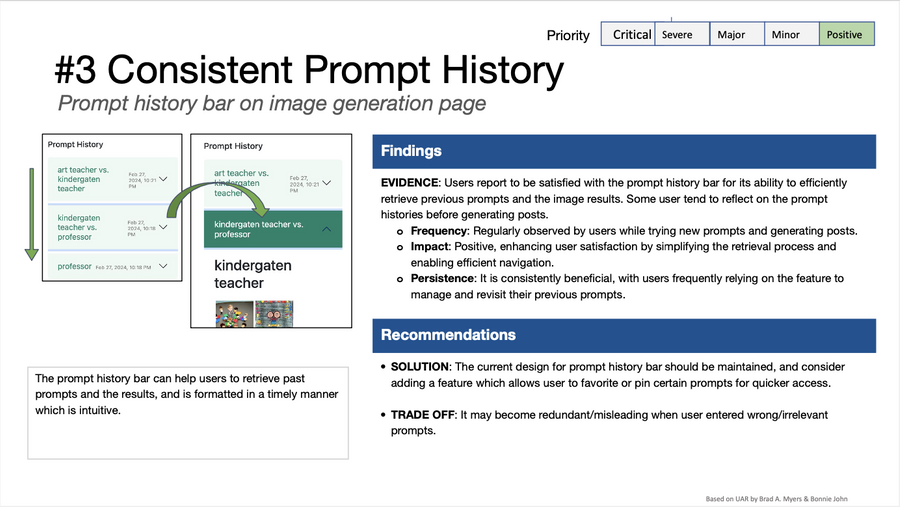Click the 'SOLUTION' bullet label
The image size is (900, 507).
[420, 367]
